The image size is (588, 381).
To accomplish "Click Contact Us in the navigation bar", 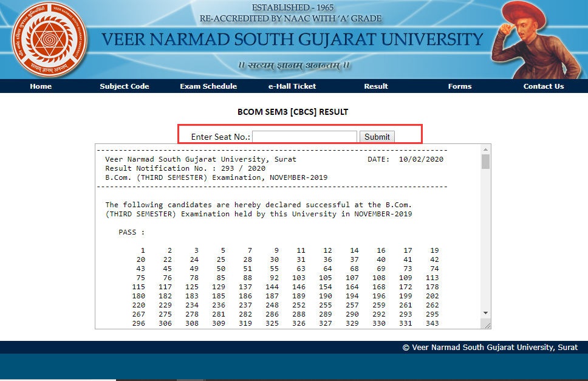I will pos(543,86).
